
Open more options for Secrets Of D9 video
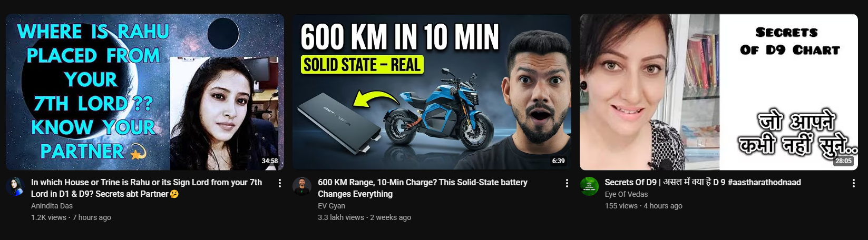[x=854, y=183]
